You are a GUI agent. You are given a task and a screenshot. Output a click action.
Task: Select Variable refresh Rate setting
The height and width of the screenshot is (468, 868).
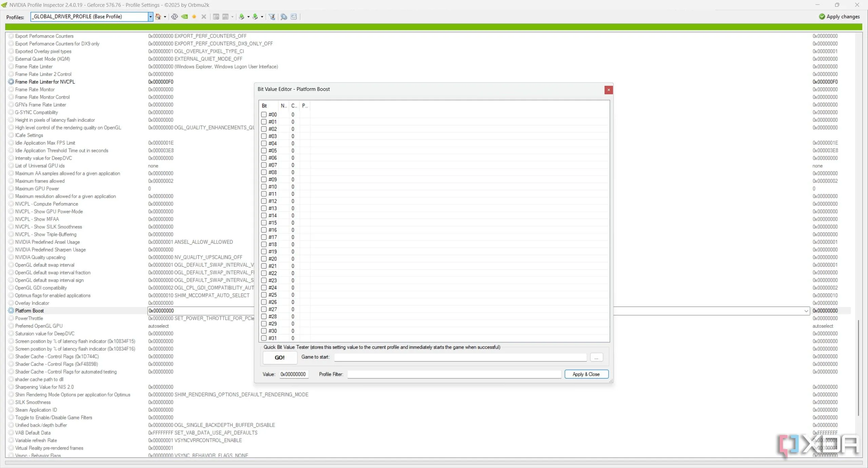(36, 441)
